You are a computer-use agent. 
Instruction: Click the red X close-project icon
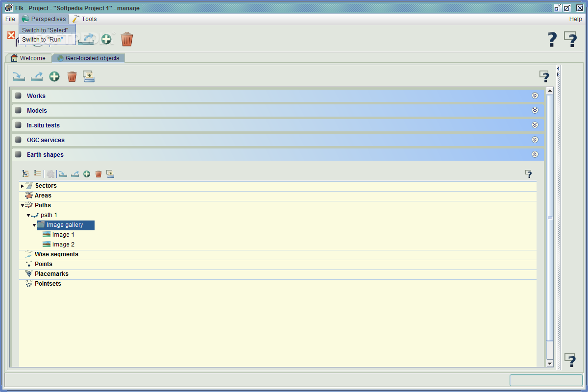(11, 35)
